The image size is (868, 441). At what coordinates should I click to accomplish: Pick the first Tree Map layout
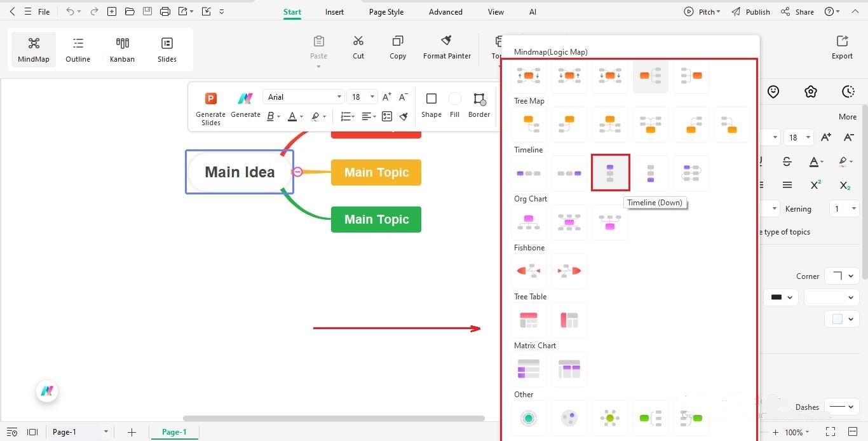pos(529,124)
